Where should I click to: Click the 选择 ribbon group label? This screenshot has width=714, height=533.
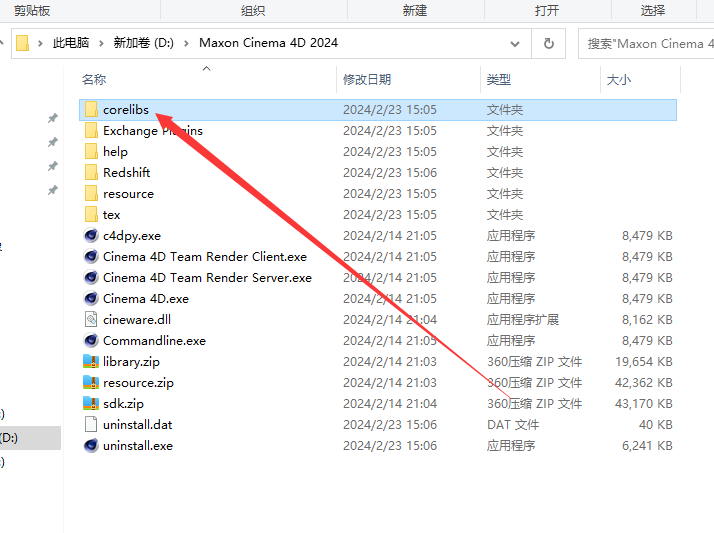653,10
